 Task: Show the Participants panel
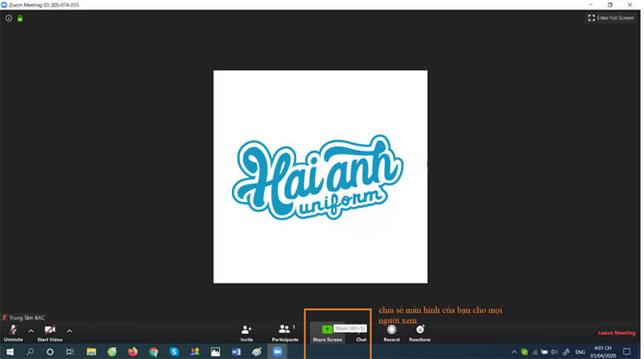(285, 333)
